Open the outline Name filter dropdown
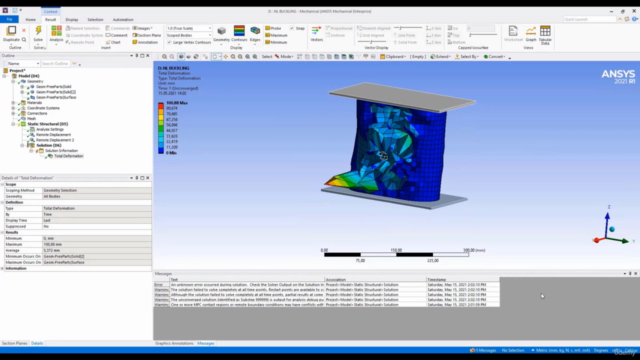This screenshot has height=360, width=640. (23, 64)
